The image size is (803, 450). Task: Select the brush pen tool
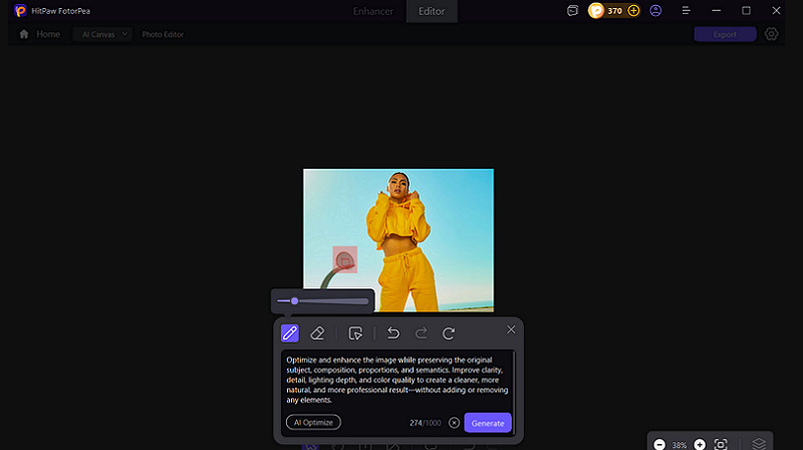[289, 333]
